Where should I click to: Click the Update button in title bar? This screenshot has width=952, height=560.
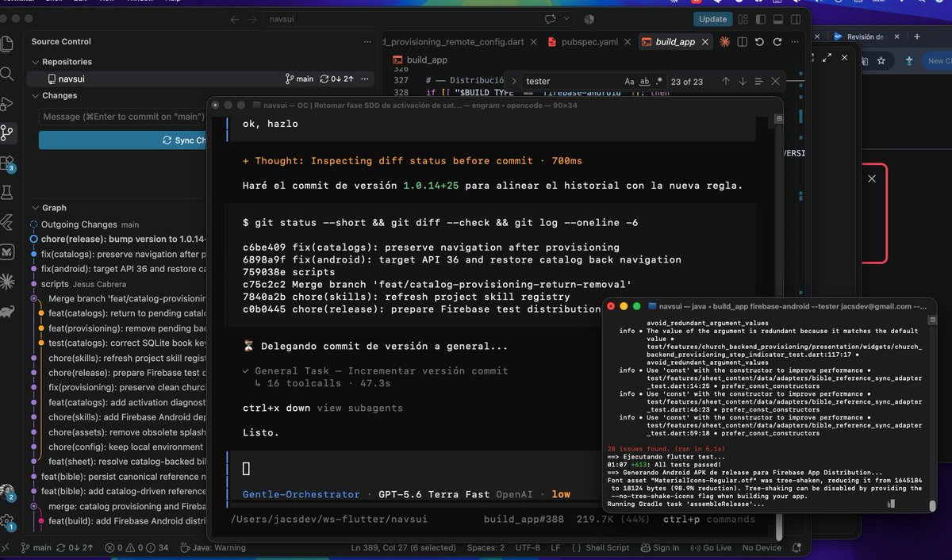point(712,19)
